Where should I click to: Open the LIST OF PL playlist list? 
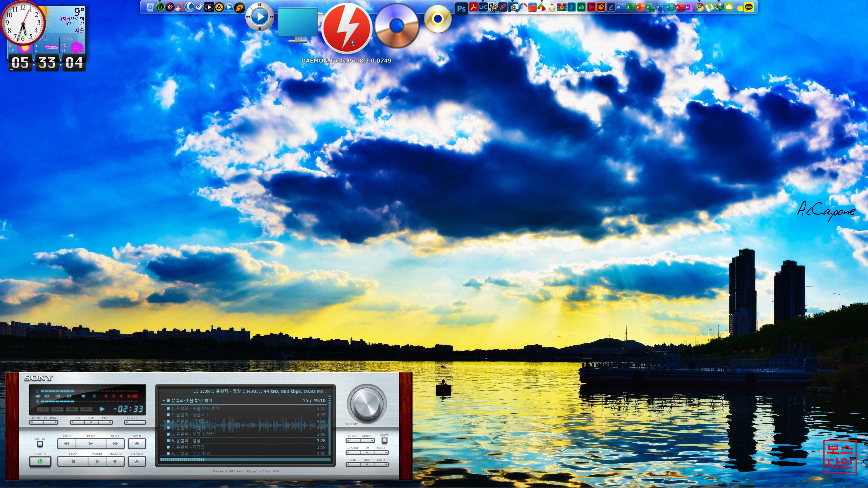(x=135, y=422)
